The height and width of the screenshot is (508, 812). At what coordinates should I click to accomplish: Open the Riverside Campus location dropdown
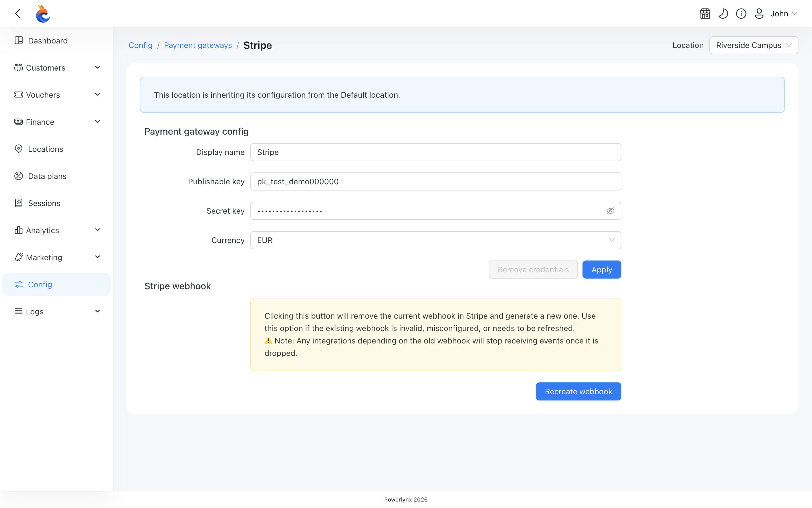tap(754, 45)
